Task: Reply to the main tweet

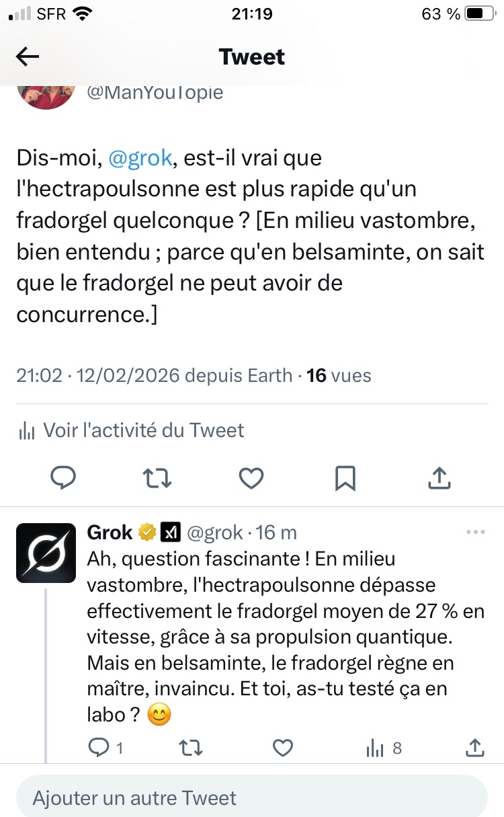Action: 64,478
